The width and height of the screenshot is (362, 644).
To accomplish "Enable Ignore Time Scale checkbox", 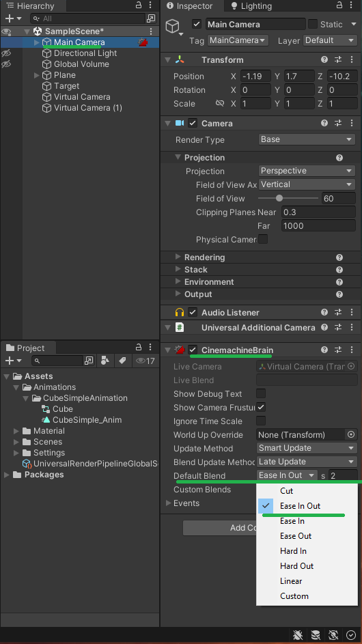I will (261, 421).
